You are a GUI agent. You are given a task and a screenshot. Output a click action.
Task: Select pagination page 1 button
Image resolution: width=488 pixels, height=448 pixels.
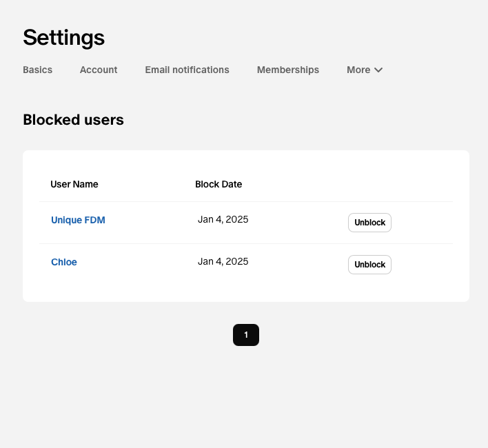pos(246,335)
